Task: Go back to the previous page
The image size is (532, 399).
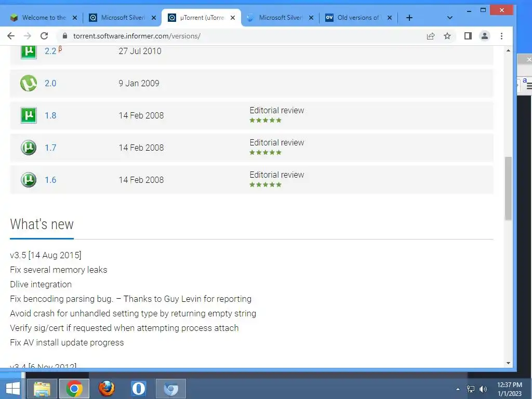Action: click(11, 36)
